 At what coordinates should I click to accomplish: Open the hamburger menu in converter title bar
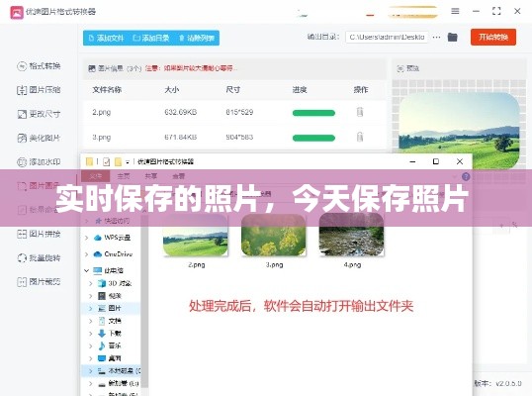[x=455, y=11]
